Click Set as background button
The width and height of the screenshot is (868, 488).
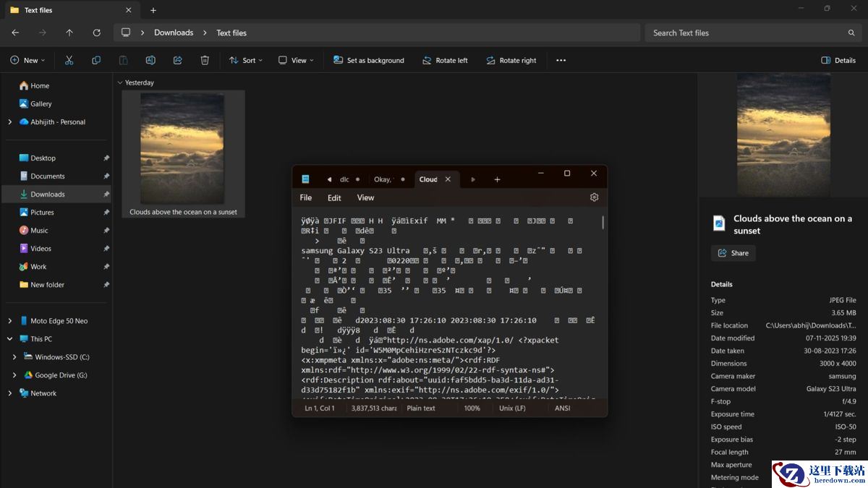coord(368,61)
